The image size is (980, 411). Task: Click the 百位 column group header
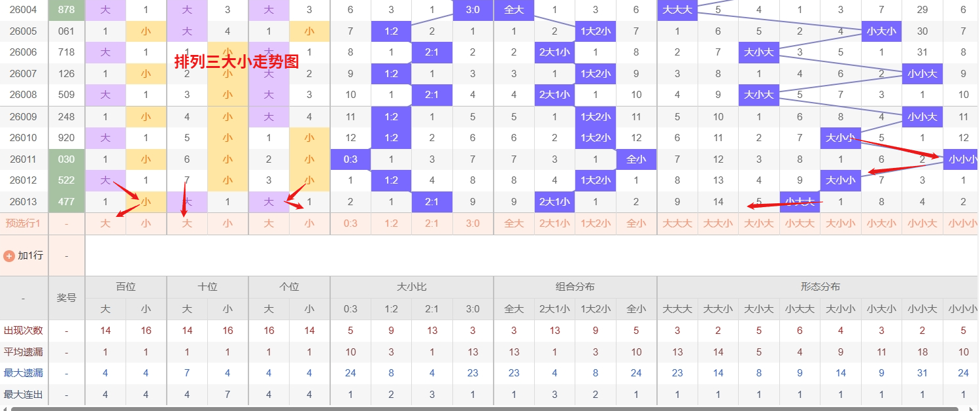pos(126,287)
